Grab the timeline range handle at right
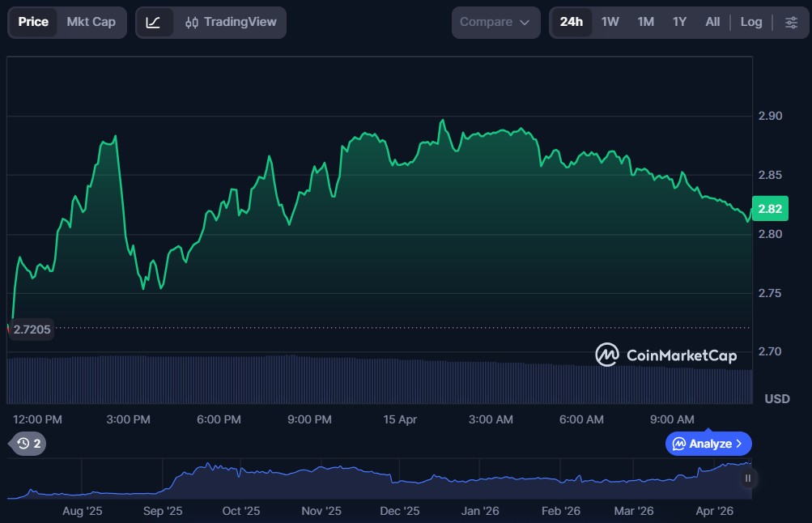This screenshot has width=812, height=523. coord(747,478)
